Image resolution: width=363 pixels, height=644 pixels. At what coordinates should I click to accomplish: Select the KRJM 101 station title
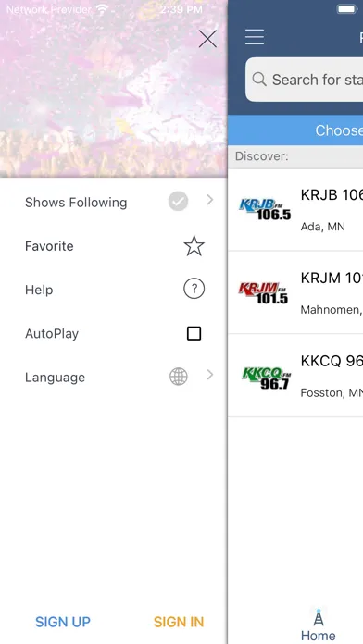pos(332,279)
